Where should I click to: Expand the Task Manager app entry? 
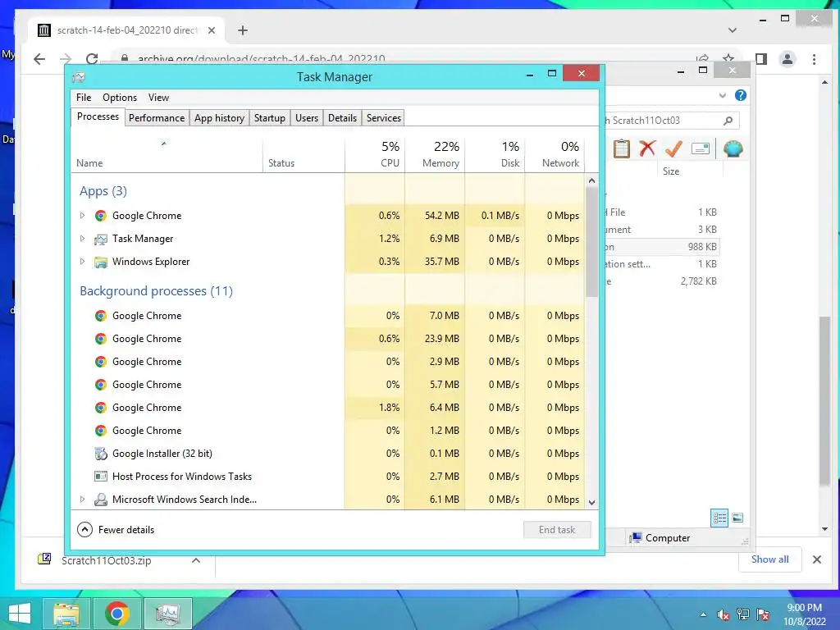tap(82, 239)
